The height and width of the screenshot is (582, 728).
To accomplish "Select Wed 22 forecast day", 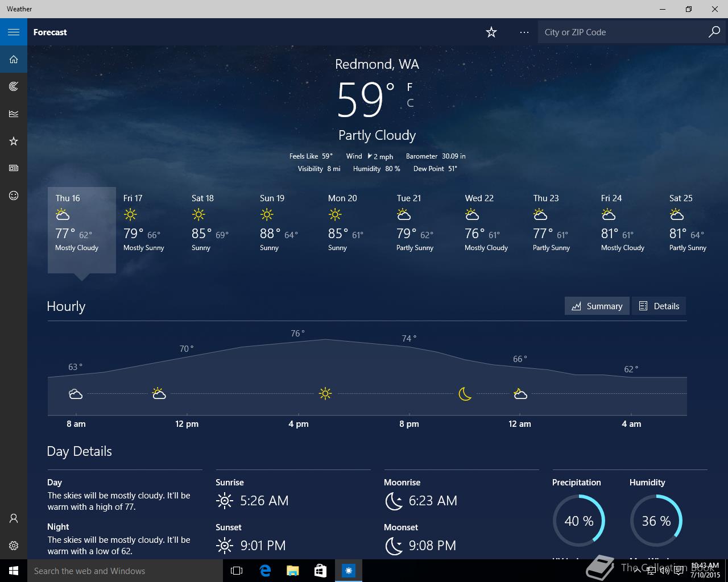I will click(491, 230).
